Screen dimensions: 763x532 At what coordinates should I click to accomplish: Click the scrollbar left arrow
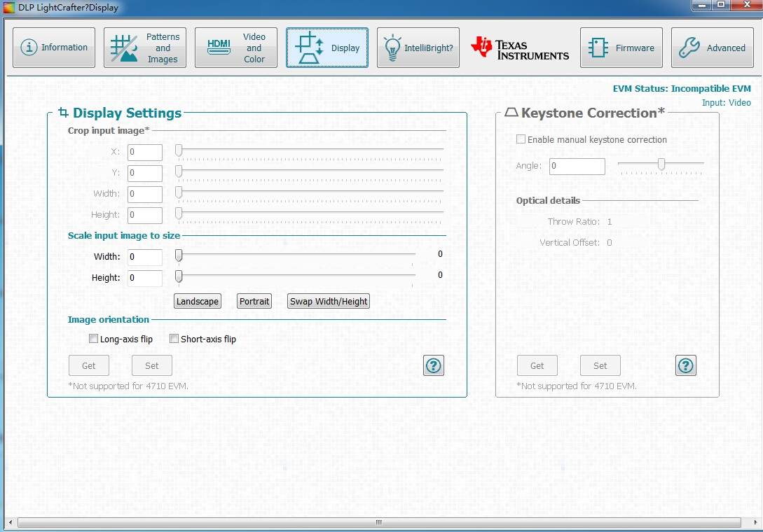(x=11, y=522)
